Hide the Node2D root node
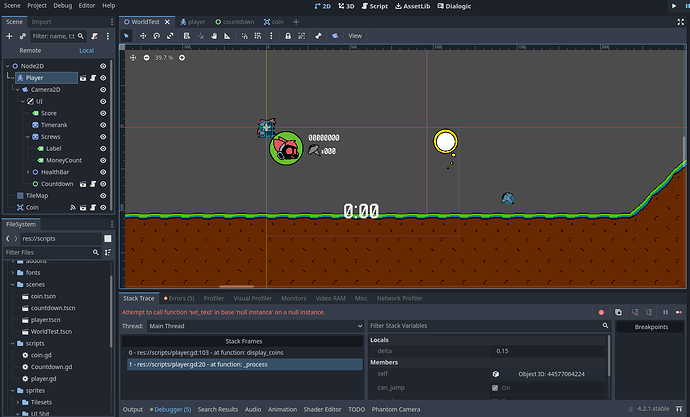 (103, 66)
